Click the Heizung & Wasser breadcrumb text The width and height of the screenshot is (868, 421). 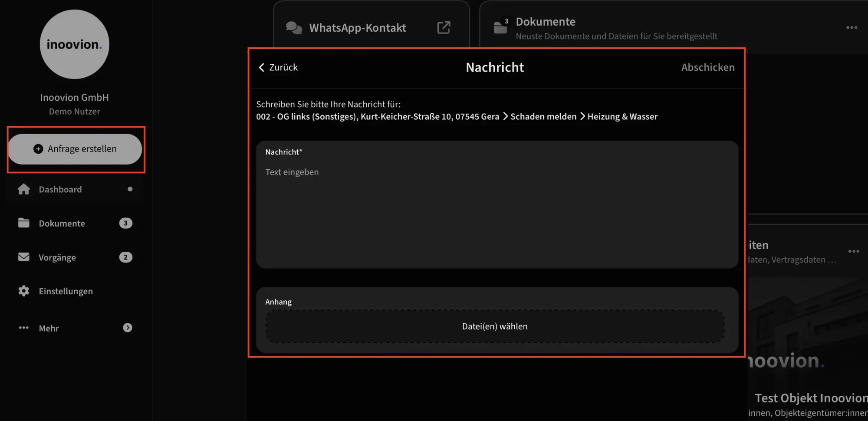point(622,116)
